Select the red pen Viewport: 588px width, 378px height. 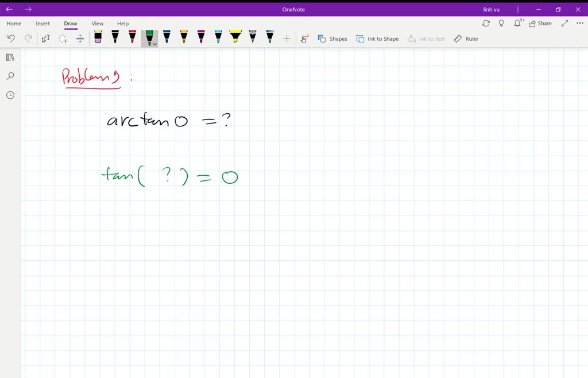pos(132,38)
